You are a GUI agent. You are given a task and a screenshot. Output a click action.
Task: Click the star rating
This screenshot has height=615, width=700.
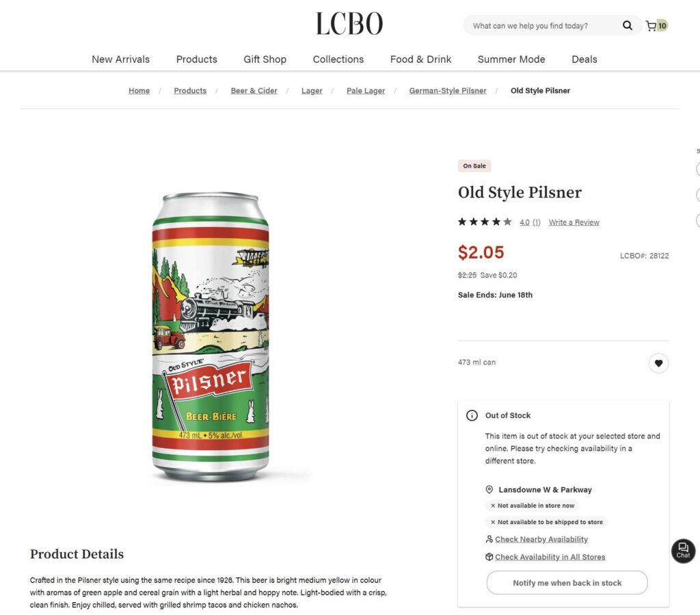485,222
